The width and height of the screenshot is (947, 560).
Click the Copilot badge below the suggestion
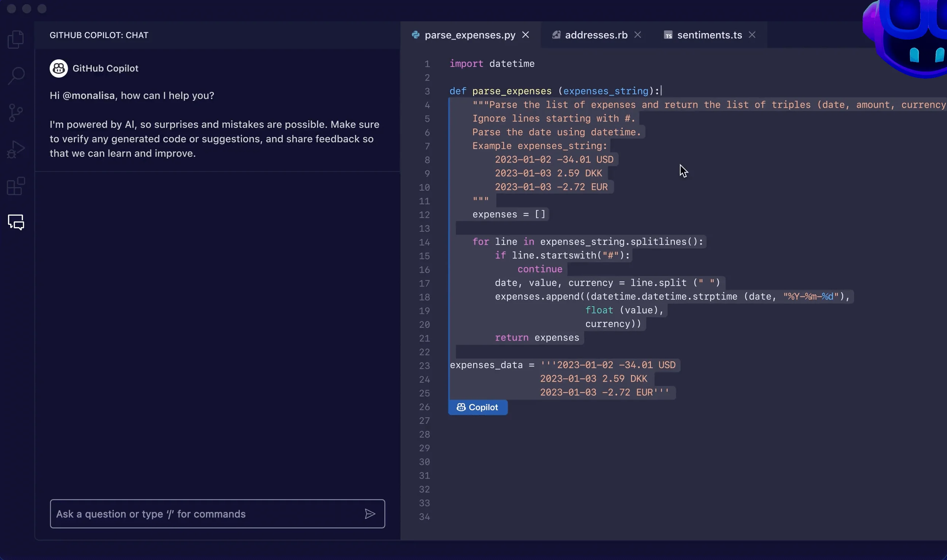(x=478, y=407)
